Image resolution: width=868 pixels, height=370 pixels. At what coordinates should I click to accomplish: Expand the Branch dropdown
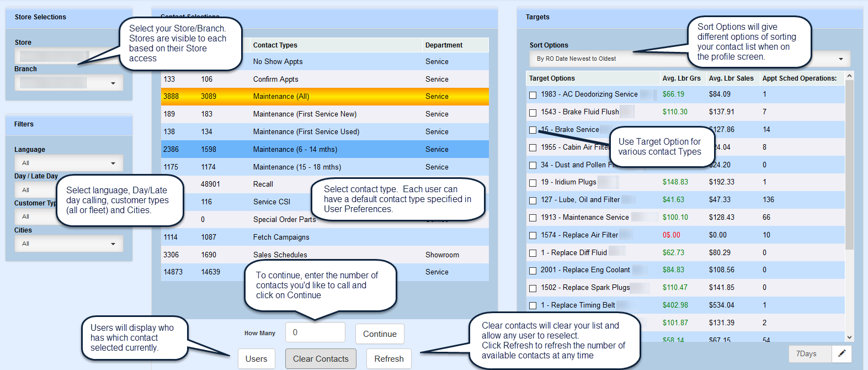(113, 83)
